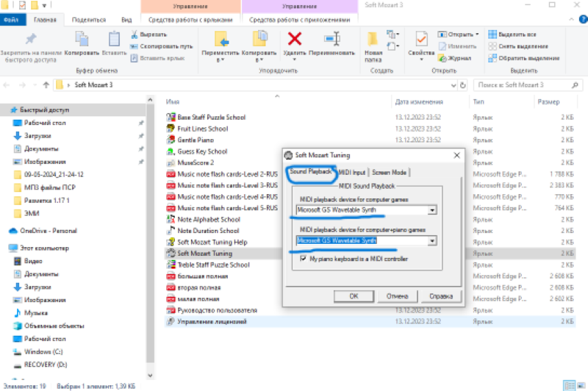The width and height of the screenshot is (588, 391).
Task: Select OneDrive - Personal in sidebar
Action: 49,231
